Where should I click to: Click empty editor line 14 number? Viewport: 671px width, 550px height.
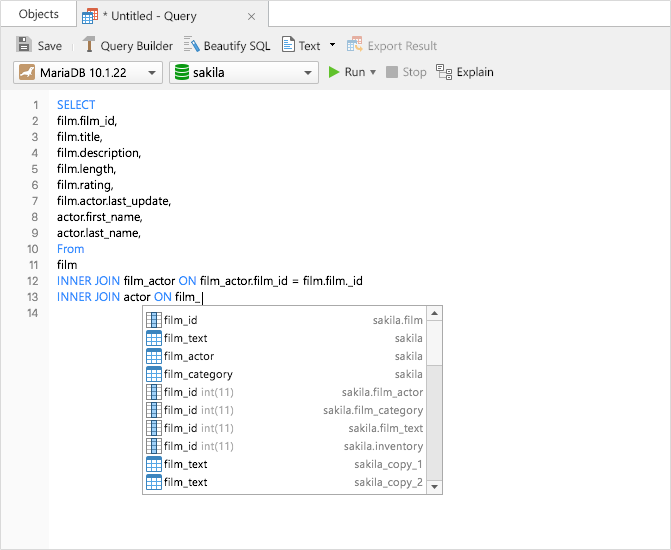[33, 313]
